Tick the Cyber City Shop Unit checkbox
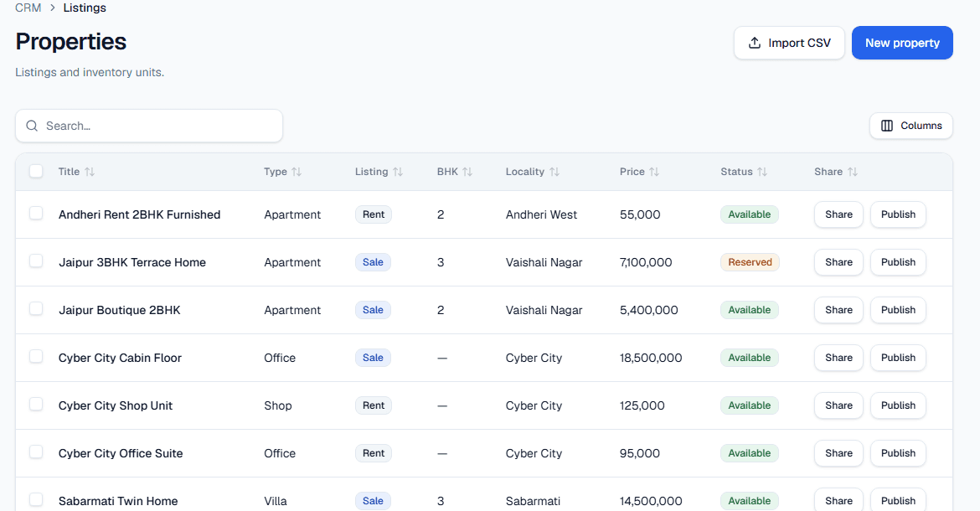Viewport: 980px width, 511px height. coord(36,404)
